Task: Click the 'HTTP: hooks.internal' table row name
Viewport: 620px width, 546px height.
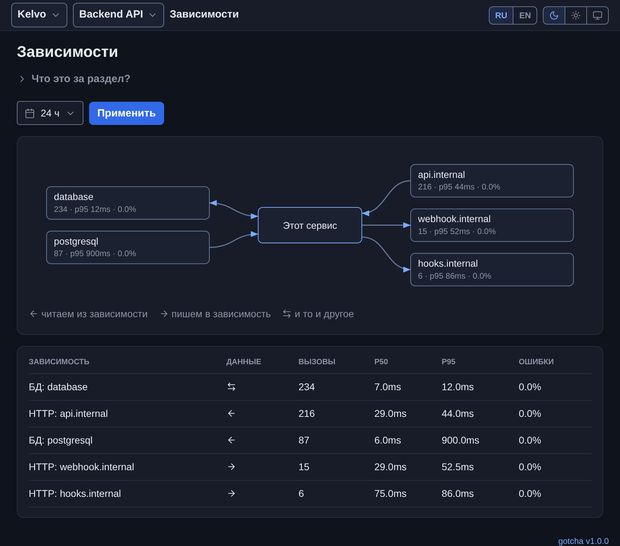Action: tap(75, 493)
